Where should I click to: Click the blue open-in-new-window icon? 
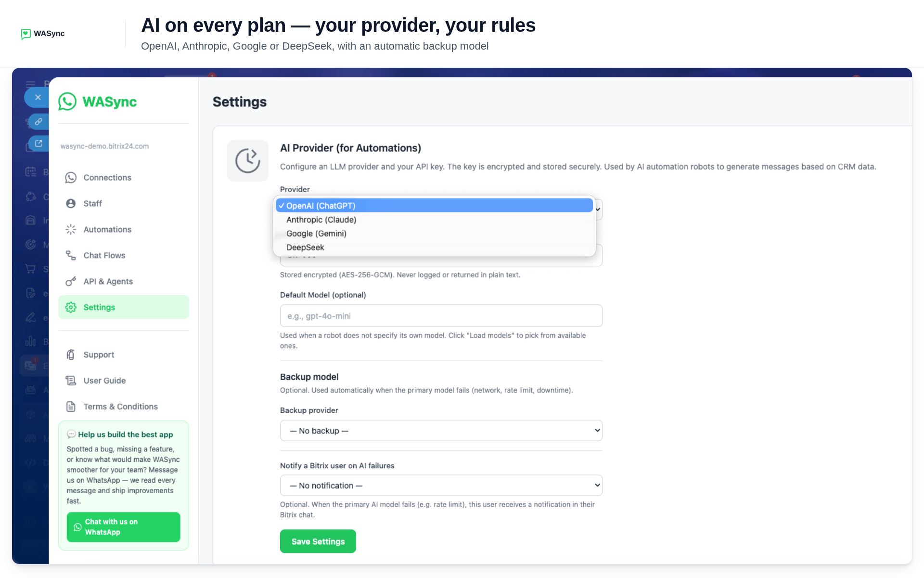click(x=38, y=144)
